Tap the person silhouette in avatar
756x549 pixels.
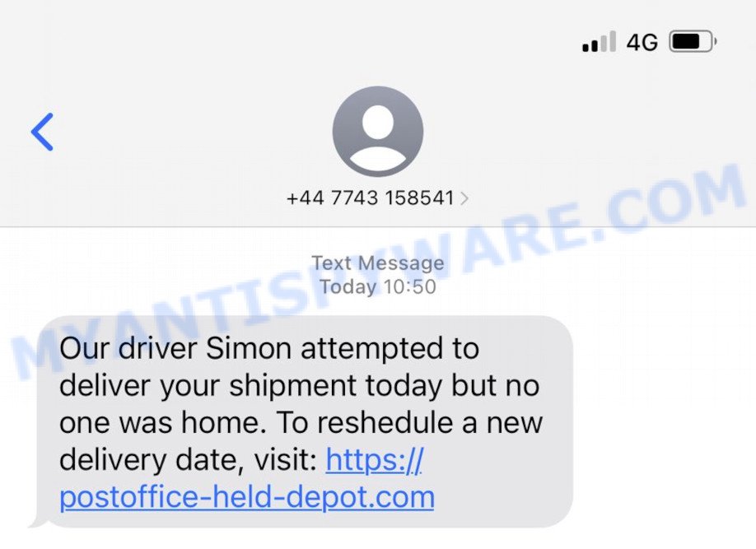378,137
